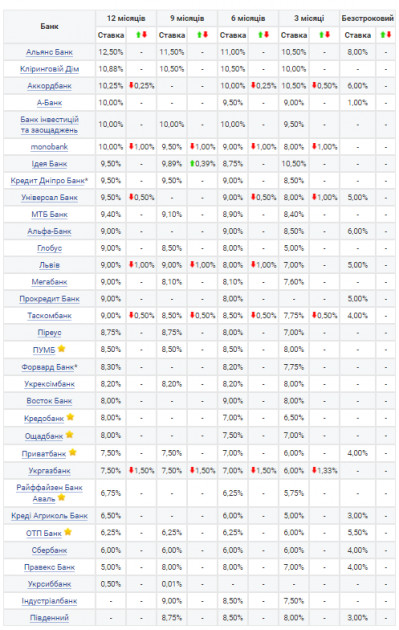Open the Креді Агріколь Банк link

pos(49,516)
